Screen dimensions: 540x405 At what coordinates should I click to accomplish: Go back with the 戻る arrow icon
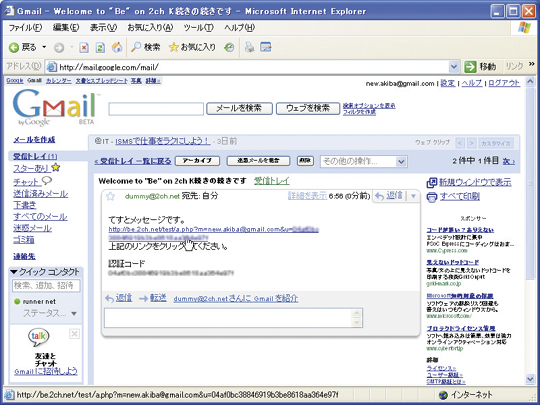14,47
